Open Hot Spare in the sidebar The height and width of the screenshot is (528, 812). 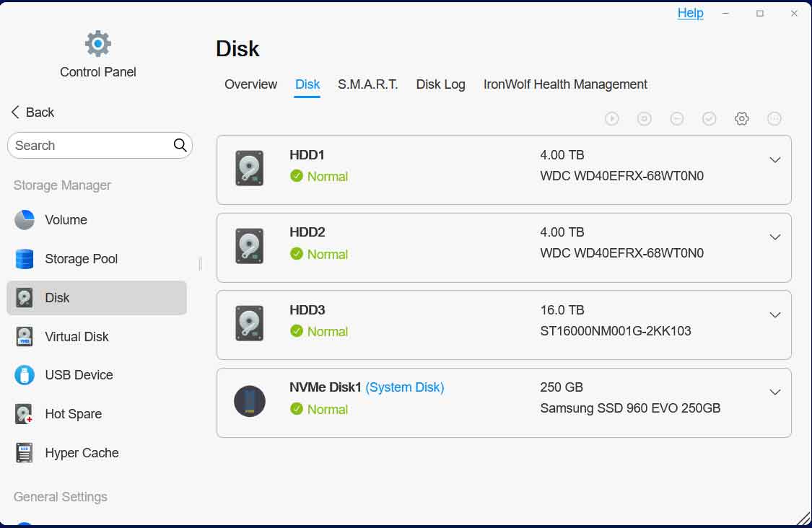96,413
